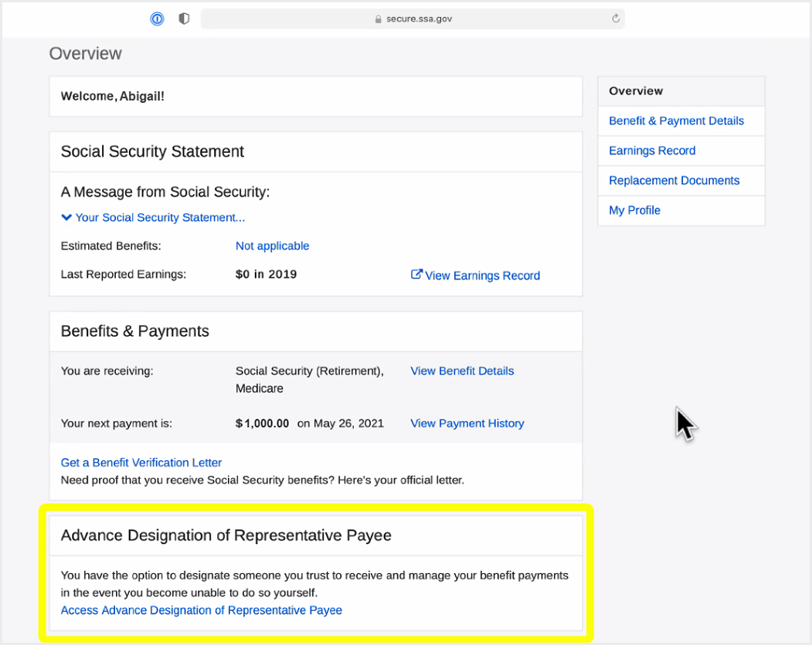Click 'Last Reported Earnings:' label
Screen dimensions: 812x645
tap(124, 274)
